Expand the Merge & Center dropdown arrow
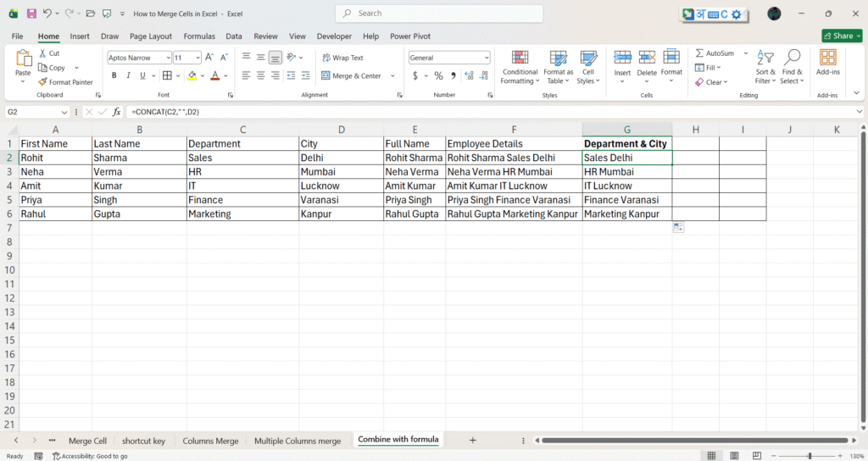This screenshot has height=461, width=868. 393,75
